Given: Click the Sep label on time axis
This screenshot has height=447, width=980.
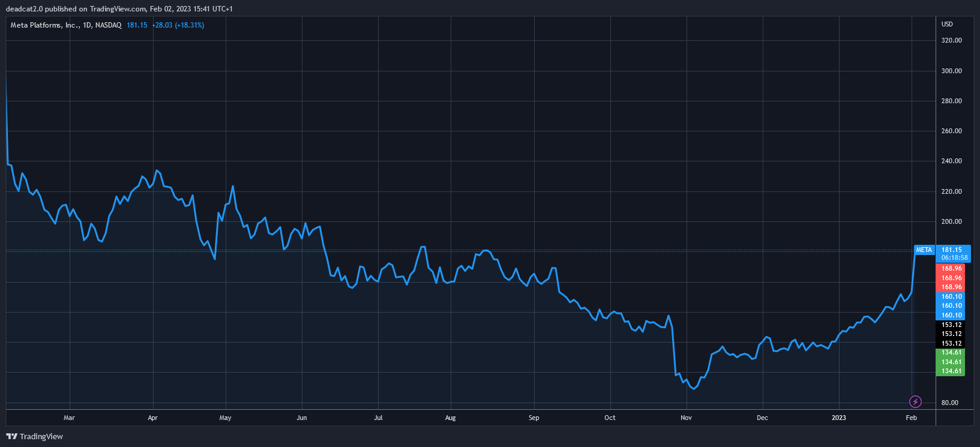Looking at the screenshot, I should pos(534,418).
